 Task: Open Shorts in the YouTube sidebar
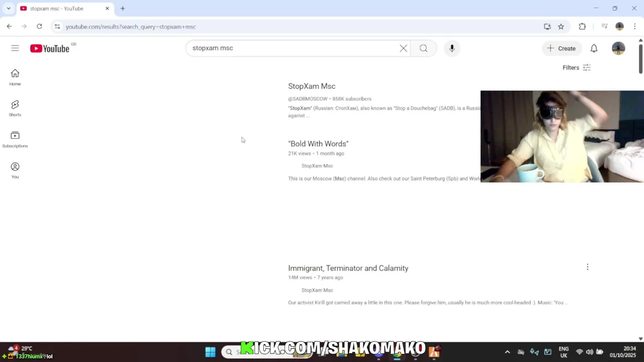[x=15, y=108]
